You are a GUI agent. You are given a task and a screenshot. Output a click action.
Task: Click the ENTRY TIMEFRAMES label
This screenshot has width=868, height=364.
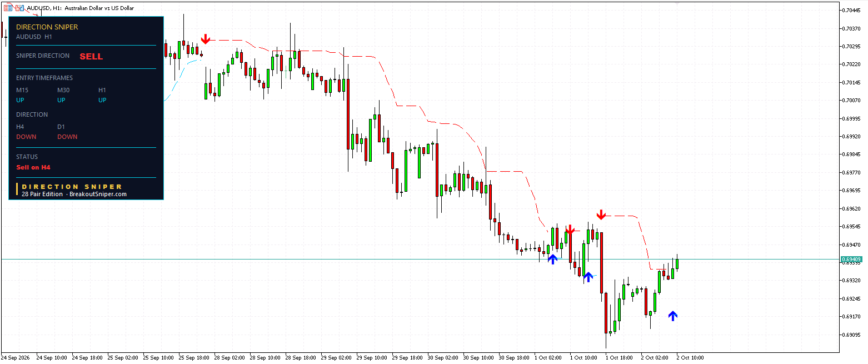44,78
